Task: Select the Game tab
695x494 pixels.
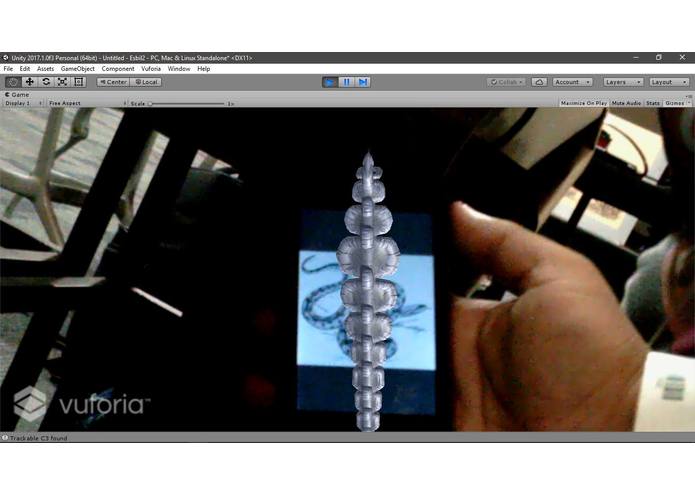Action: point(17,94)
